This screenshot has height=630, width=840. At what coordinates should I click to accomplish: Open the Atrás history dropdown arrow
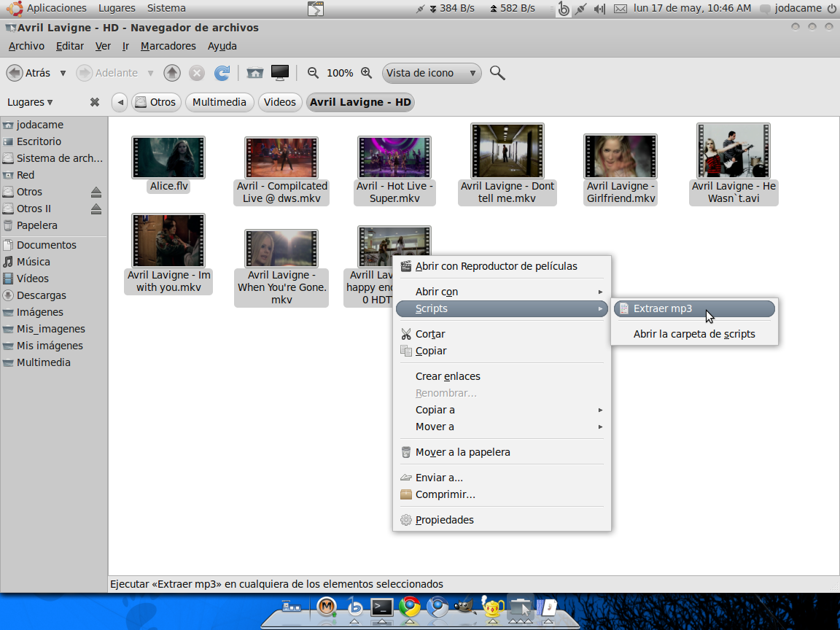(63, 73)
